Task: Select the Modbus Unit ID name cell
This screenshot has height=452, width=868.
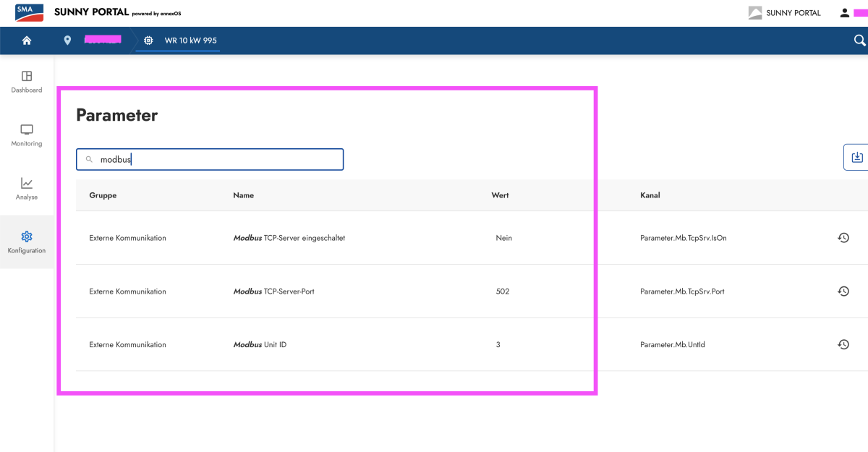Action: point(260,345)
